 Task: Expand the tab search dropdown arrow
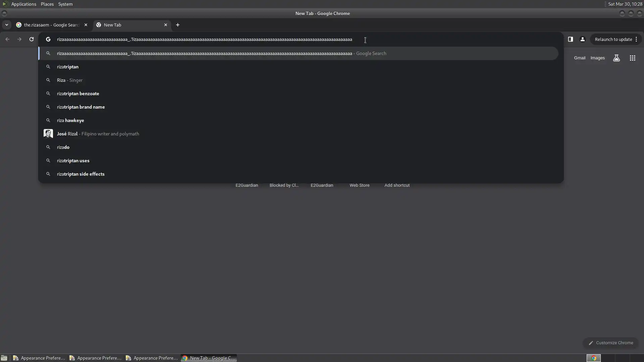point(6,25)
